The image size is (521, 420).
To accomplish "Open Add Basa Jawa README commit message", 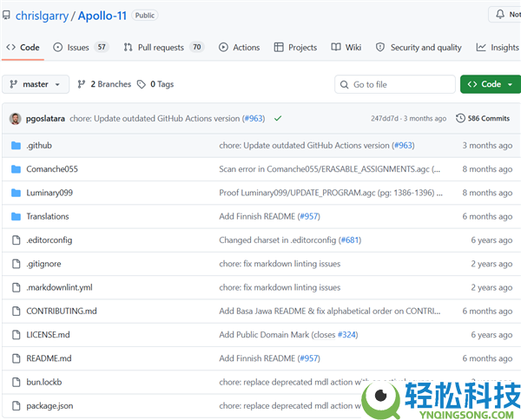I will pos(330,312).
